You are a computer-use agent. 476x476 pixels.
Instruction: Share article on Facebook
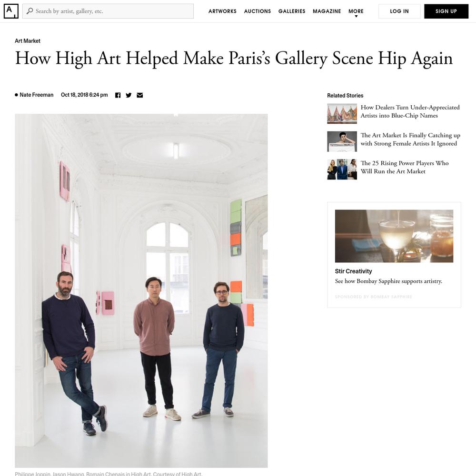(x=118, y=95)
